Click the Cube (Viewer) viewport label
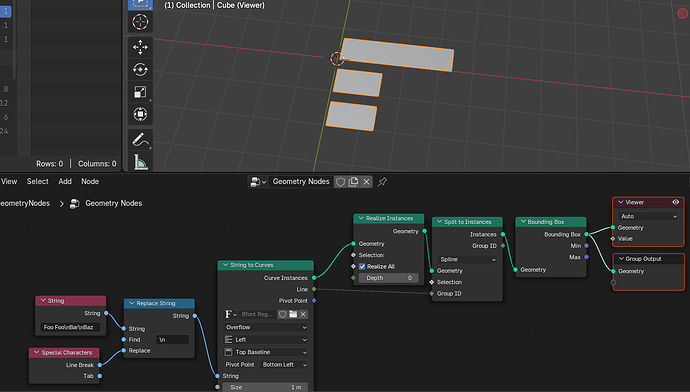The height and width of the screenshot is (392, 690). (241, 5)
